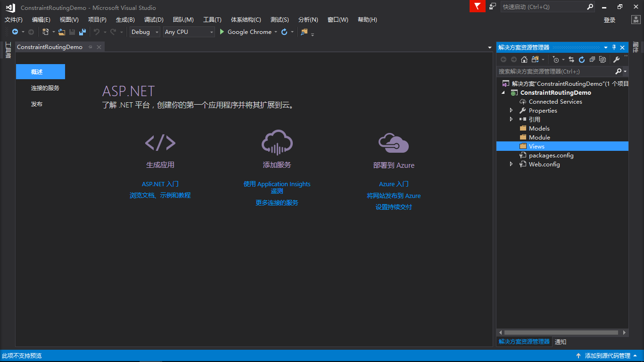Click the notifications icon beside Quick Launch
This screenshot has height=362, width=644.
[493, 6]
